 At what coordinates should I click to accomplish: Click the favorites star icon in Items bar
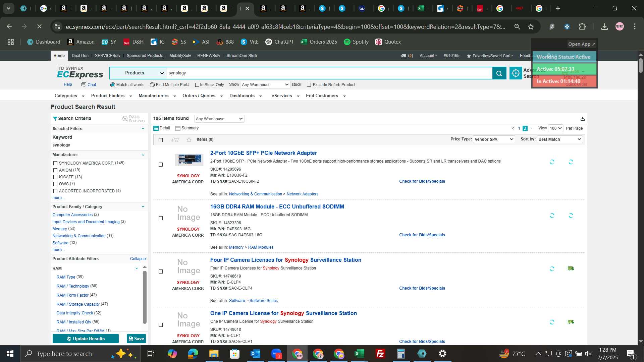point(189,140)
